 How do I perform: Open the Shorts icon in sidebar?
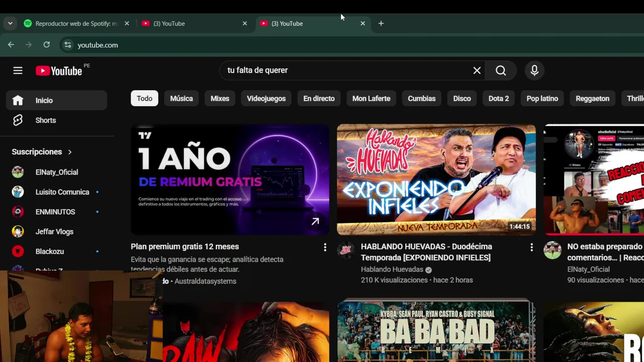(x=18, y=120)
